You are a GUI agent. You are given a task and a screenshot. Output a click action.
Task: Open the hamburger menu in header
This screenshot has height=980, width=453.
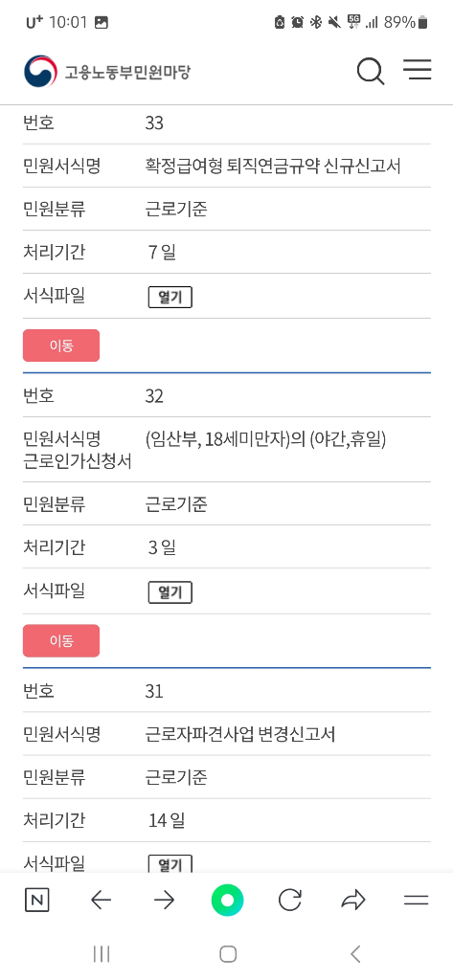417,69
